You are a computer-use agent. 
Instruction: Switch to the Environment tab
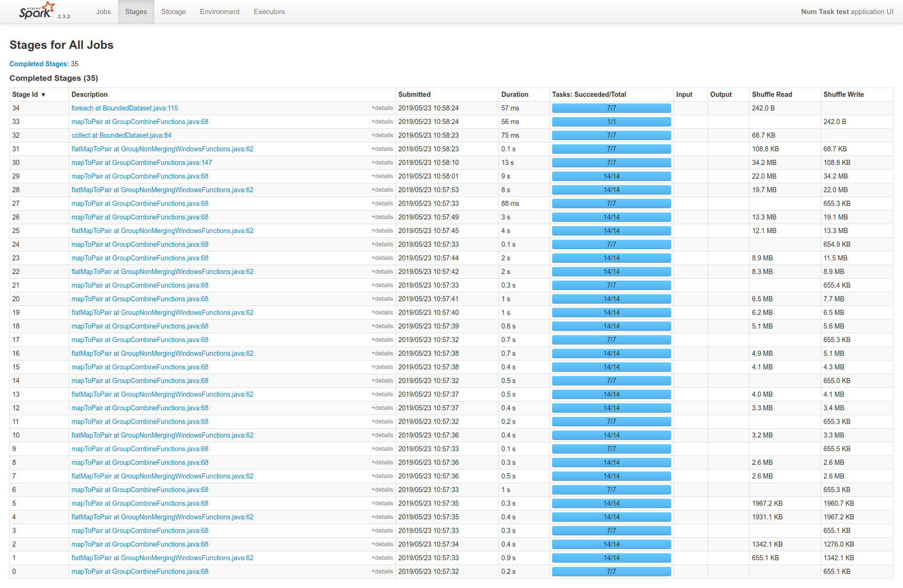pos(220,12)
